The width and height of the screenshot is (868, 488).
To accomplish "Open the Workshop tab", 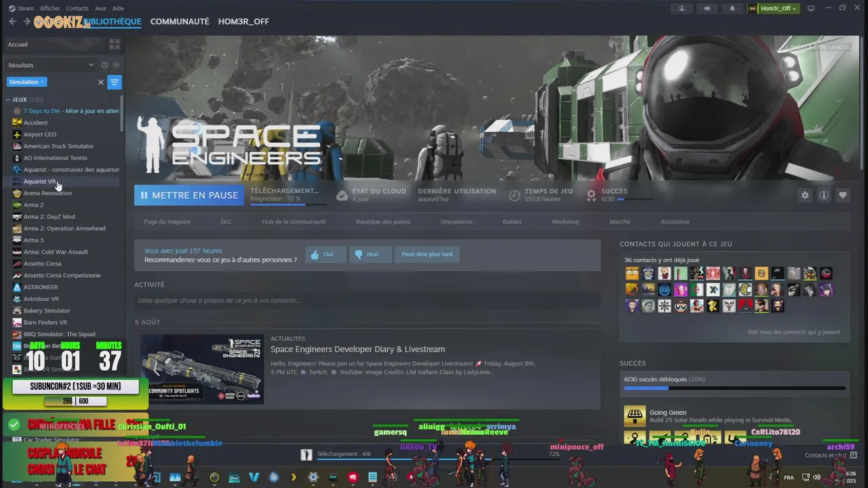I will [566, 222].
